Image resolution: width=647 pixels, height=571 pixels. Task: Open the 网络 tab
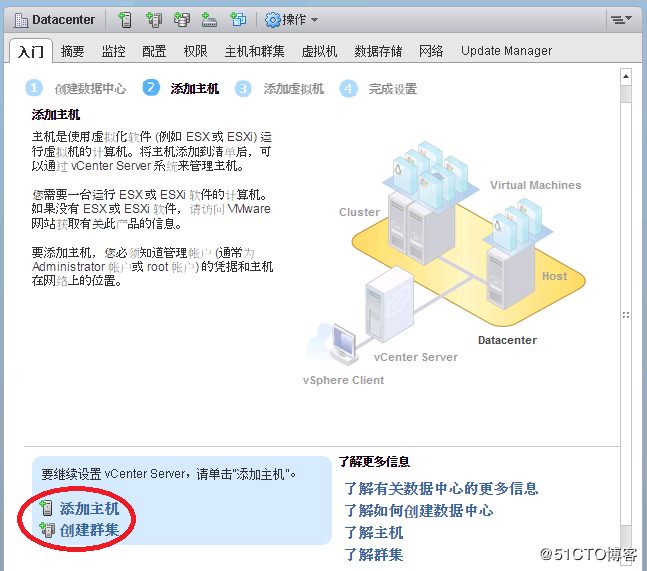click(x=431, y=51)
